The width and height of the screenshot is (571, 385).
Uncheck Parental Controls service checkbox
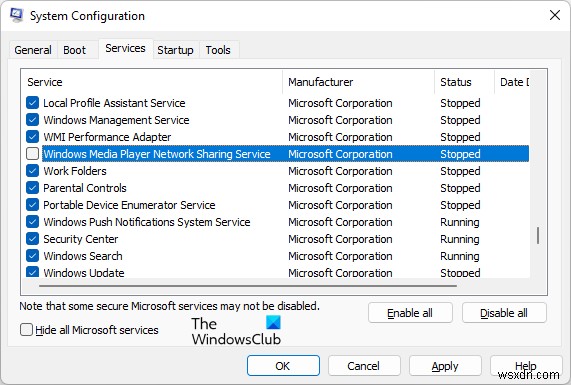coord(32,188)
